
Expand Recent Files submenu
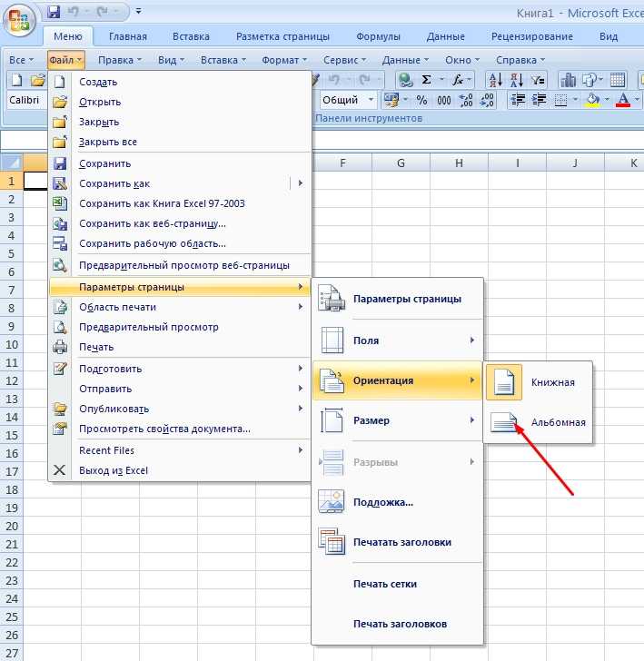(180, 450)
